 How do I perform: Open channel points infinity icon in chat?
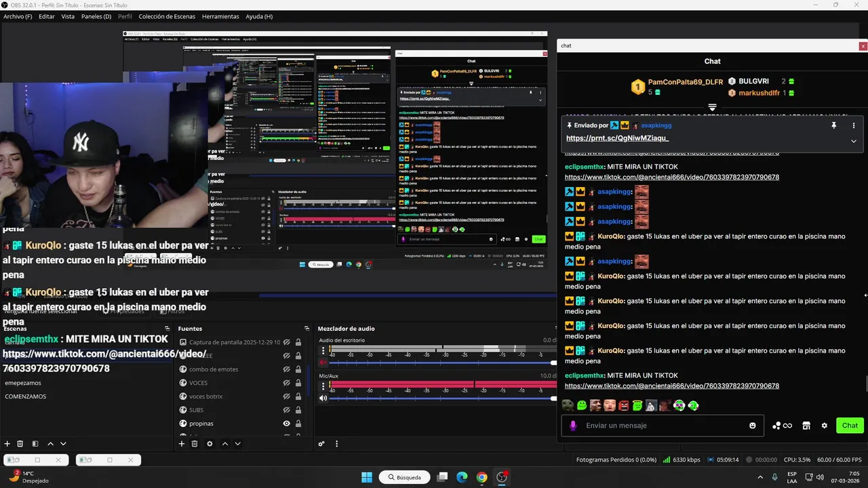tap(783, 426)
